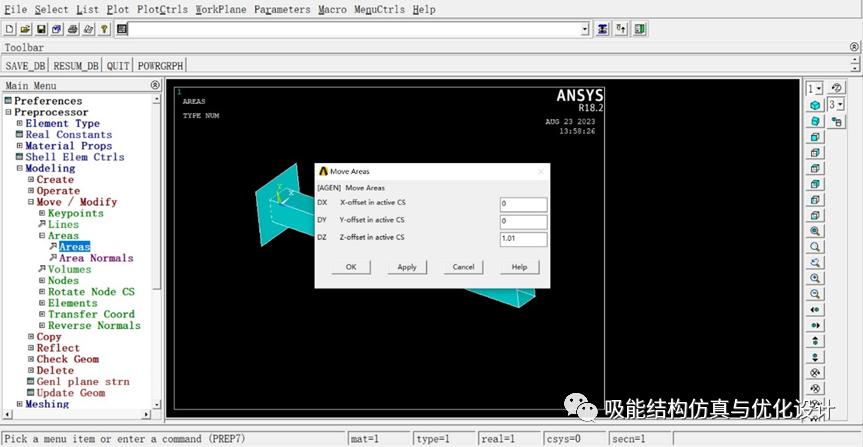This screenshot has height=447, width=863.
Task: Click Main Menu scrollbar down arrow
Action: (157, 405)
